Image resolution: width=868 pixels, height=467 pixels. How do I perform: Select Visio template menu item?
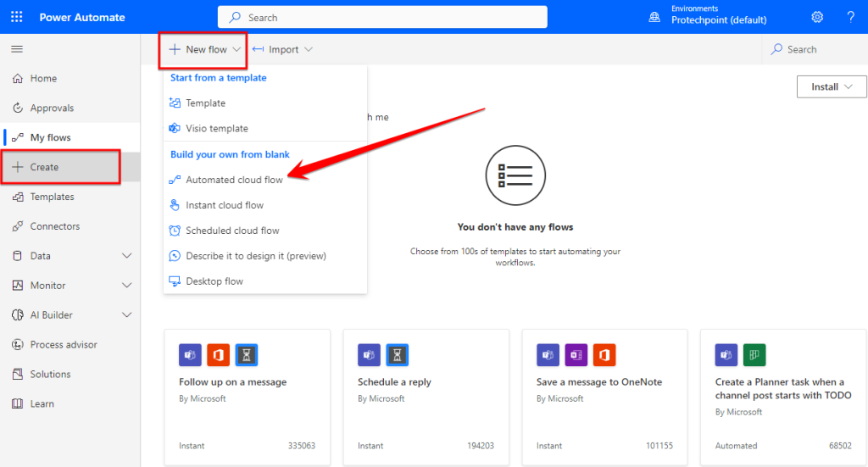pyautogui.click(x=265, y=128)
